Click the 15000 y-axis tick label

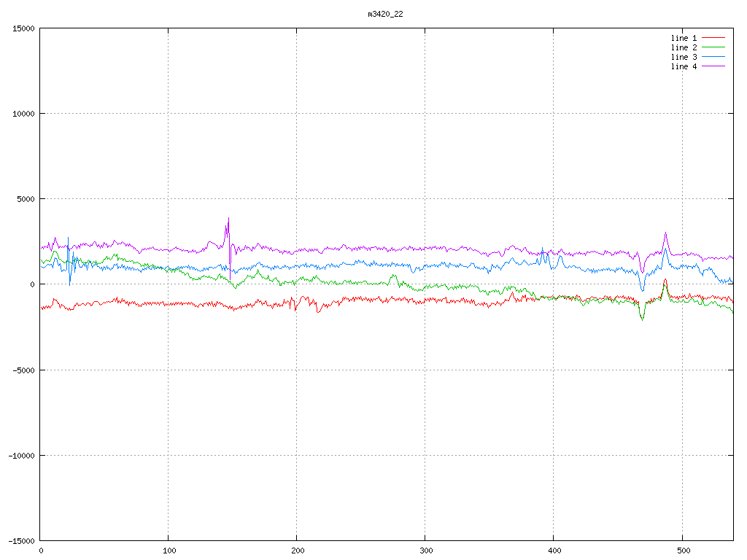[x=23, y=28]
